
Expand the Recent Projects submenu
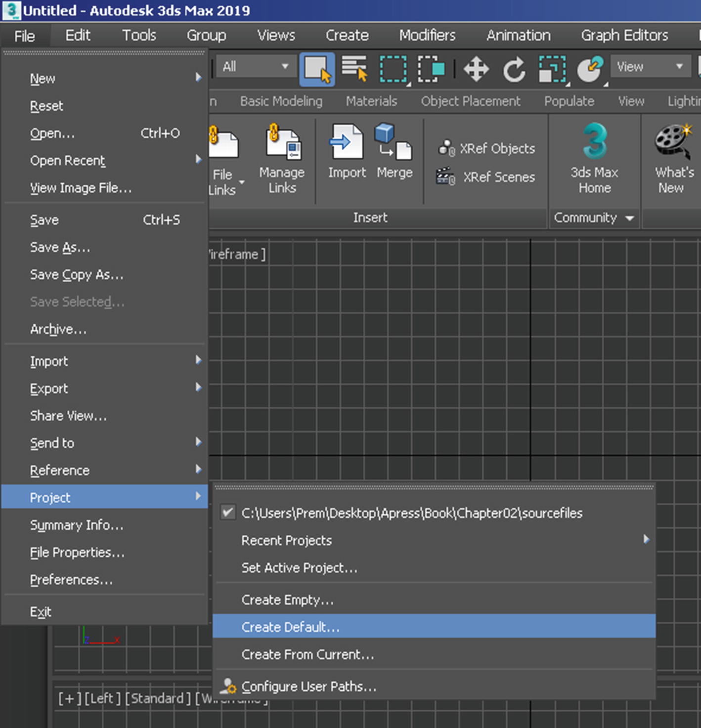coord(646,539)
